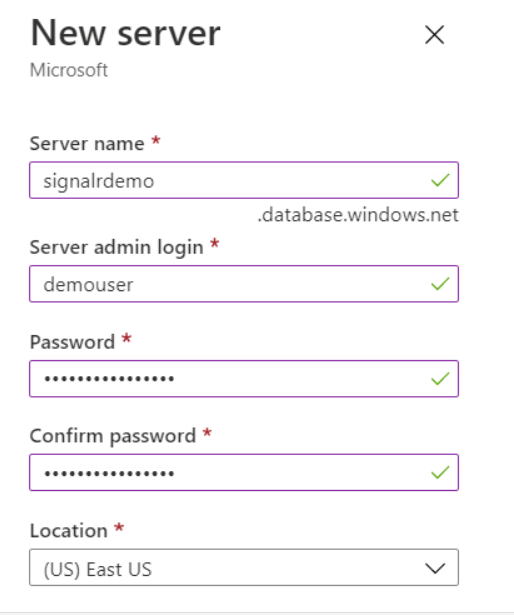This screenshot has width=514, height=615.
Task: Click the checkmark in Confirm password field
Action: pyautogui.click(x=440, y=472)
